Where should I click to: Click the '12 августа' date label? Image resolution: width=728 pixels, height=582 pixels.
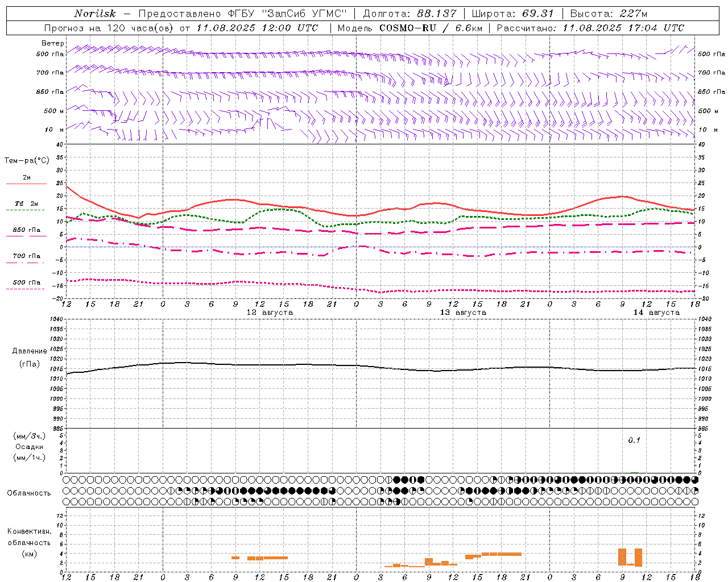click(x=270, y=313)
